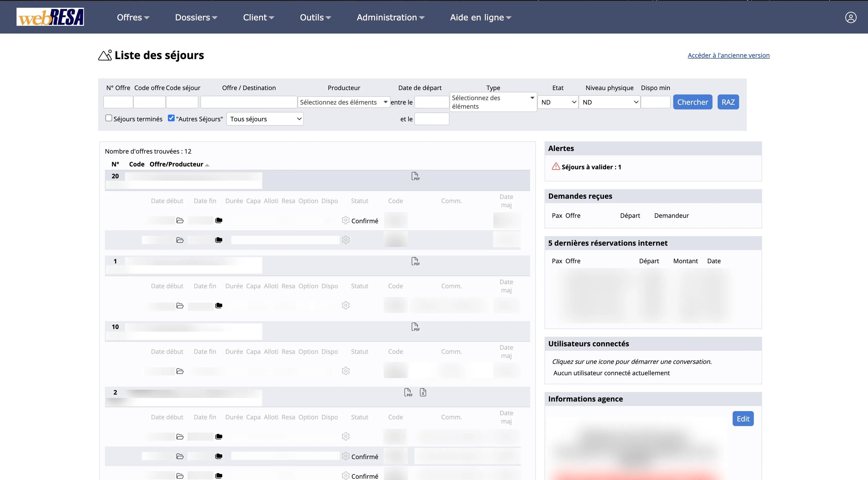Open settings gear in offer 2 second row
This screenshot has height=480, width=868.
[345, 456]
